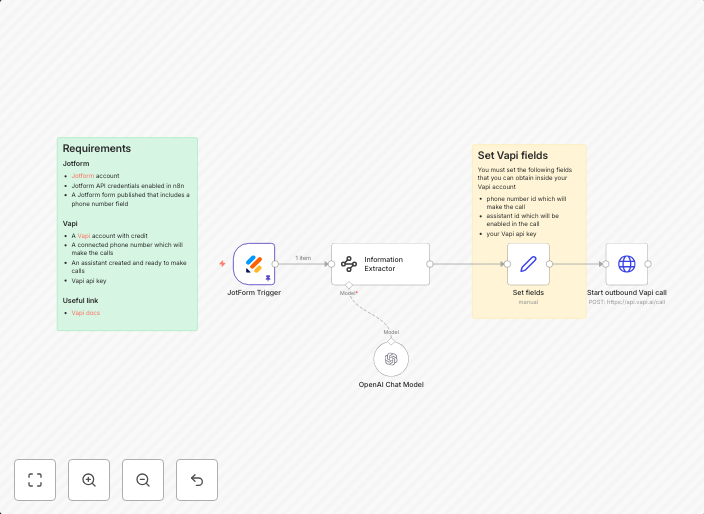Click the lightning bolt trigger indicator

(x=222, y=264)
